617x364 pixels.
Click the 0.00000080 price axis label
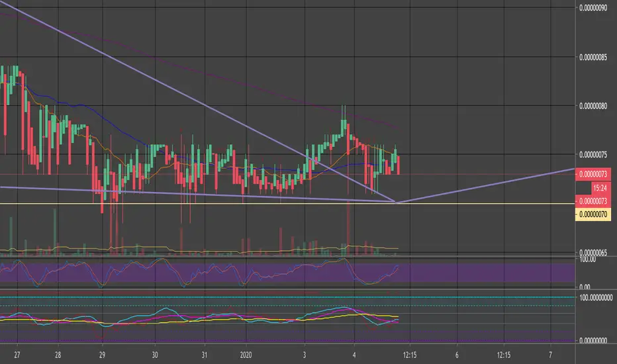pos(593,106)
